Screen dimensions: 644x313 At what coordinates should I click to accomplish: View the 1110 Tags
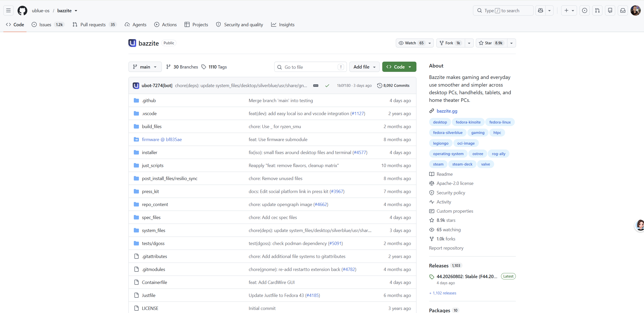(x=214, y=67)
